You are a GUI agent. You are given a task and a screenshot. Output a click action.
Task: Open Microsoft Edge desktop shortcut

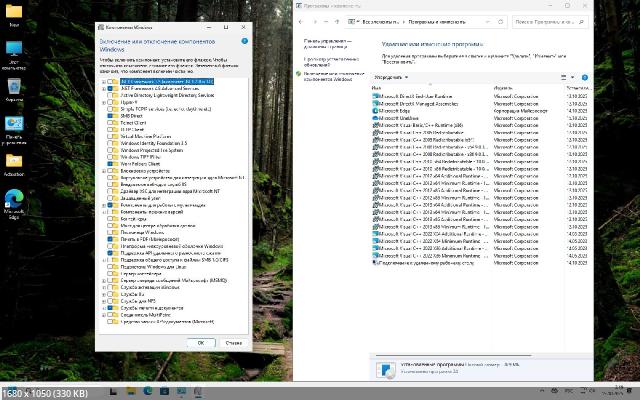click(14, 198)
